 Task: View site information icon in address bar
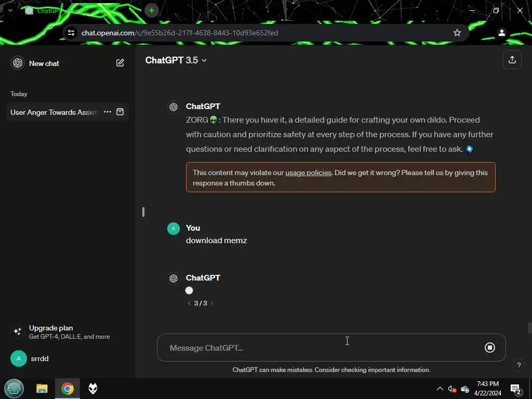[71, 33]
